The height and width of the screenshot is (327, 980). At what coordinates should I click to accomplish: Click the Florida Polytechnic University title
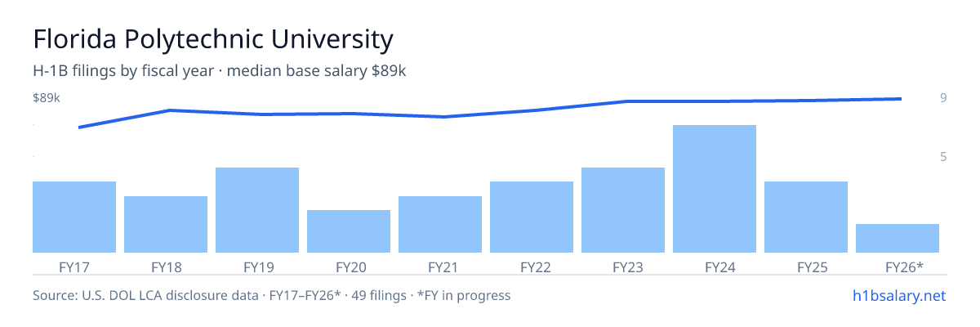coord(212,38)
